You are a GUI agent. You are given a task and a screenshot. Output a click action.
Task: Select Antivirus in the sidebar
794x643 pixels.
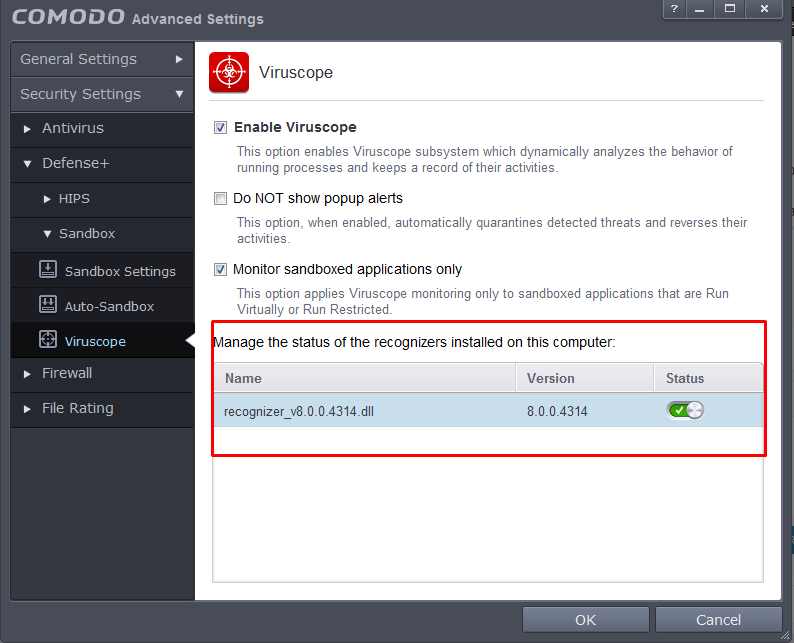coord(102,129)
